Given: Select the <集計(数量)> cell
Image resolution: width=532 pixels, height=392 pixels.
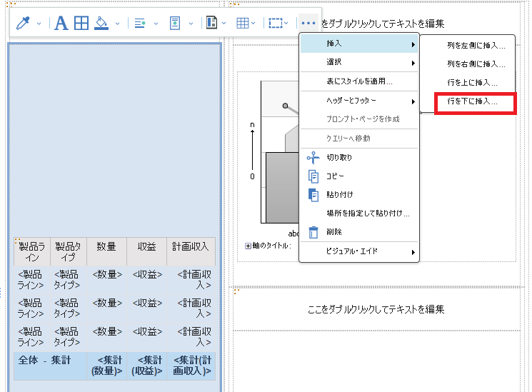Looking at the screenshot, I should point(106,366).
